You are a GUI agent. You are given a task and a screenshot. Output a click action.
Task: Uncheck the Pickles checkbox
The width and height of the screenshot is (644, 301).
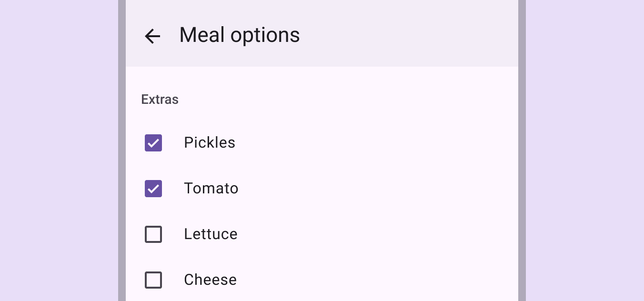point(153,143)
